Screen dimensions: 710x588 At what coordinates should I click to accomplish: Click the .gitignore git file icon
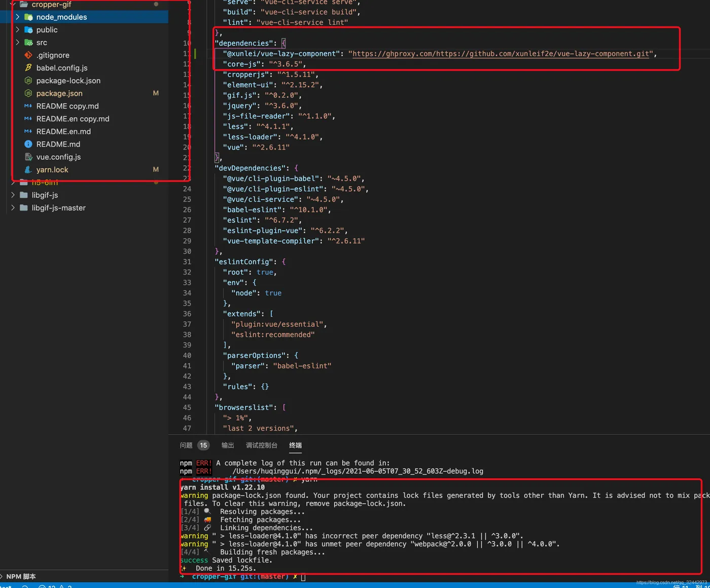[x=28, y=55]
